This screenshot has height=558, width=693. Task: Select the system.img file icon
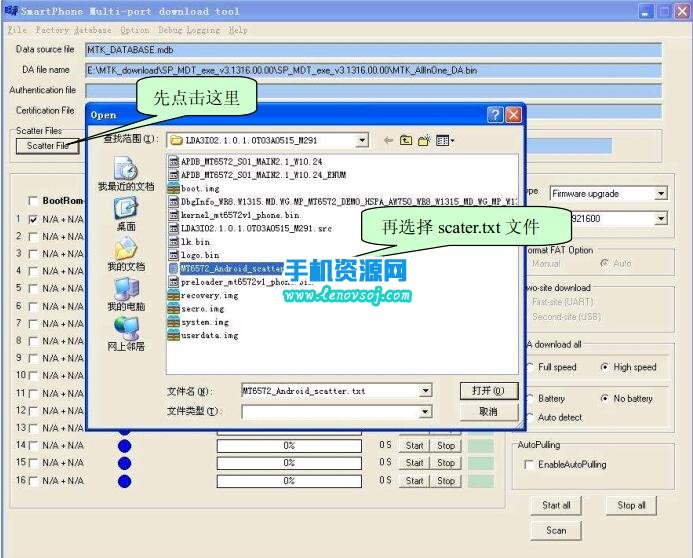click(173, 322)
